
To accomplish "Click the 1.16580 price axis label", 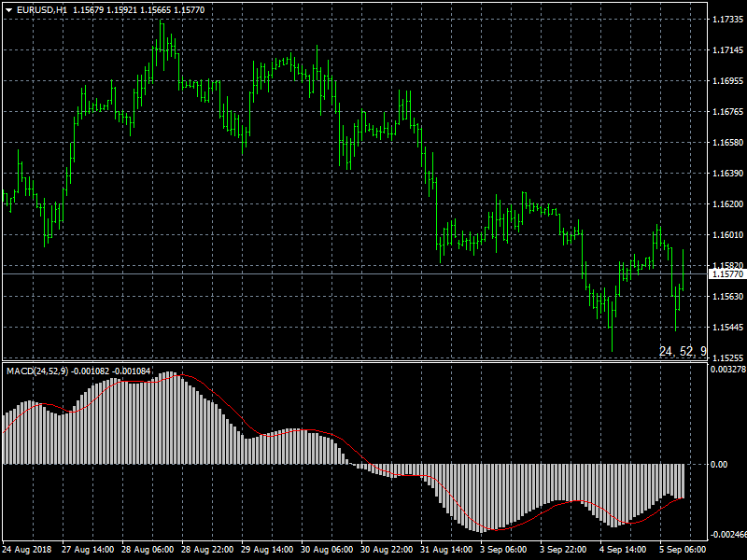I will (727, 143).
